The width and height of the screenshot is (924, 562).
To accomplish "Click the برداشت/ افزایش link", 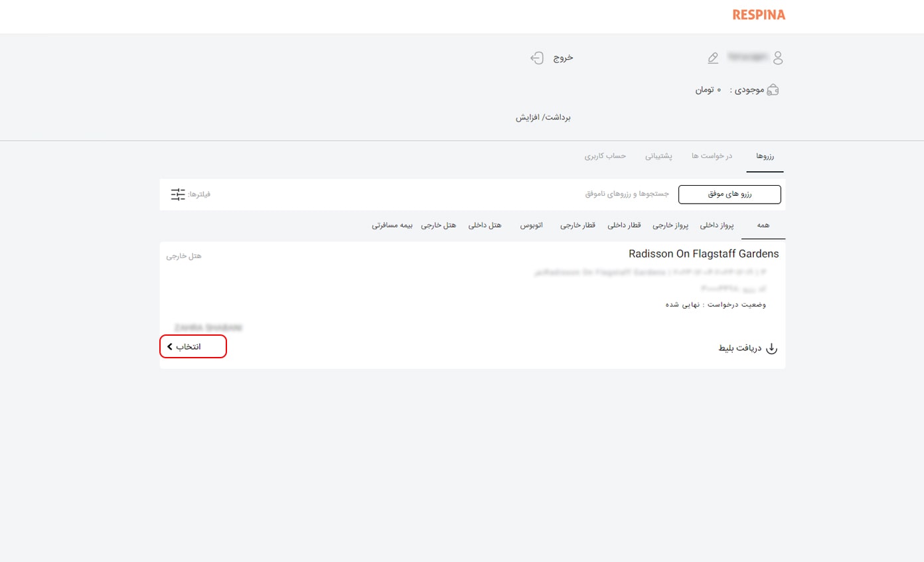I will click(544, 117).
